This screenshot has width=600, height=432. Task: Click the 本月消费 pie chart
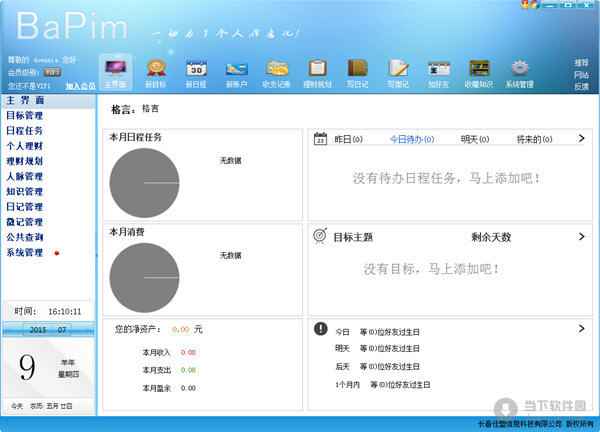pos(145,278)
